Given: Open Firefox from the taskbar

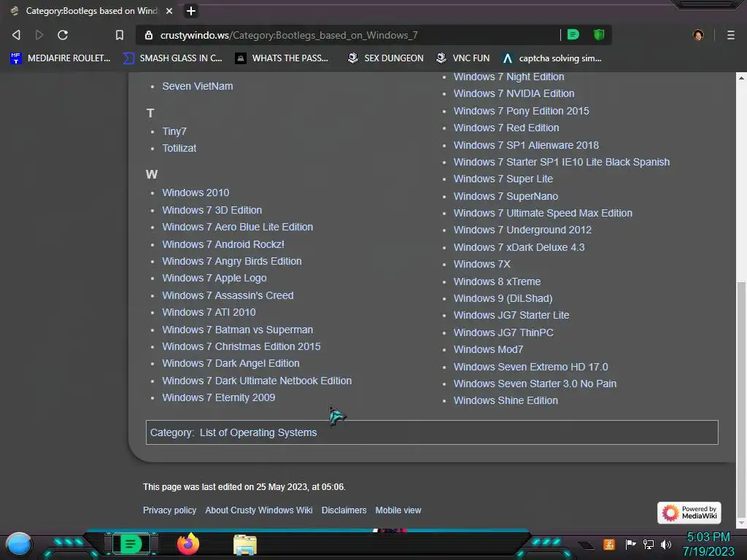Looking at the screenshot, I should [188, 544].
